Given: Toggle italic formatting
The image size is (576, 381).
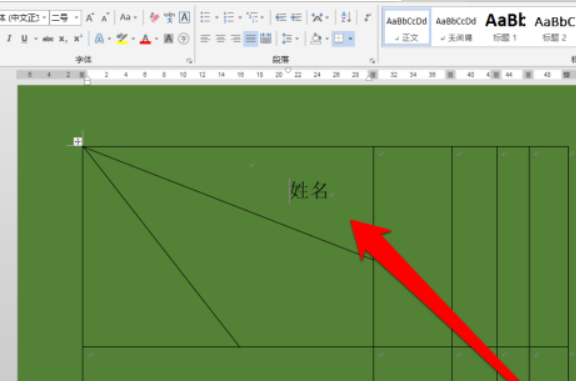Looking at the screenshot, I should [9, 39].
